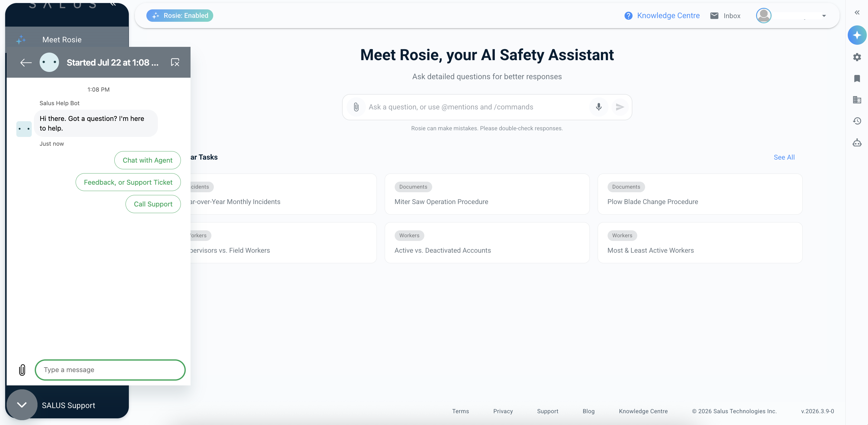Attach a file to the Rosie question

356,107
